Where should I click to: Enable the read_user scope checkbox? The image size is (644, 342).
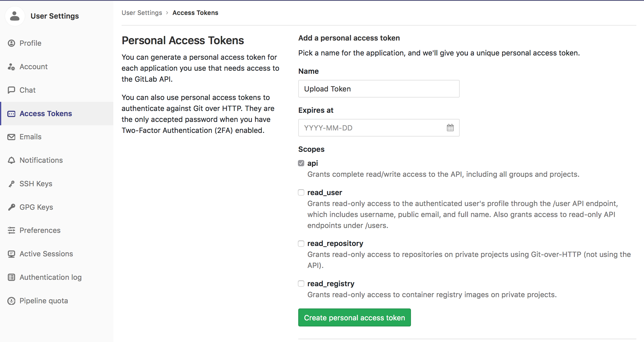(301, 192)
